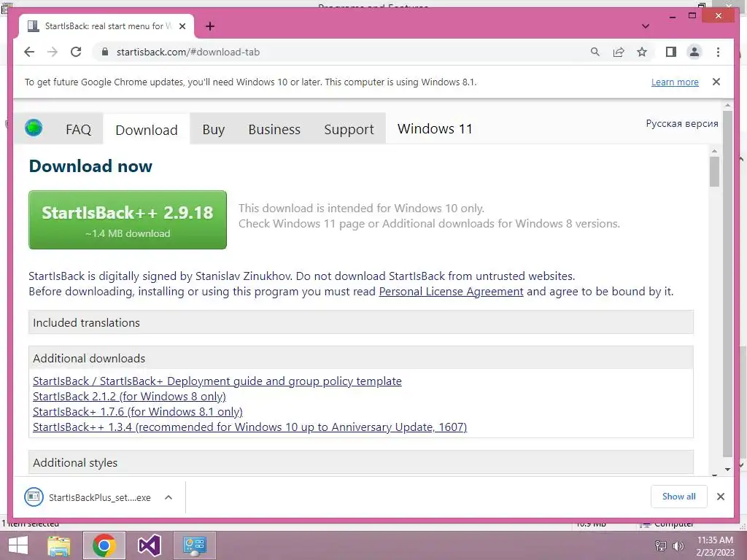This screenshot has height=560, width=747.
Task: Open the tab search chevron
Action: click(x=646, y=26)
